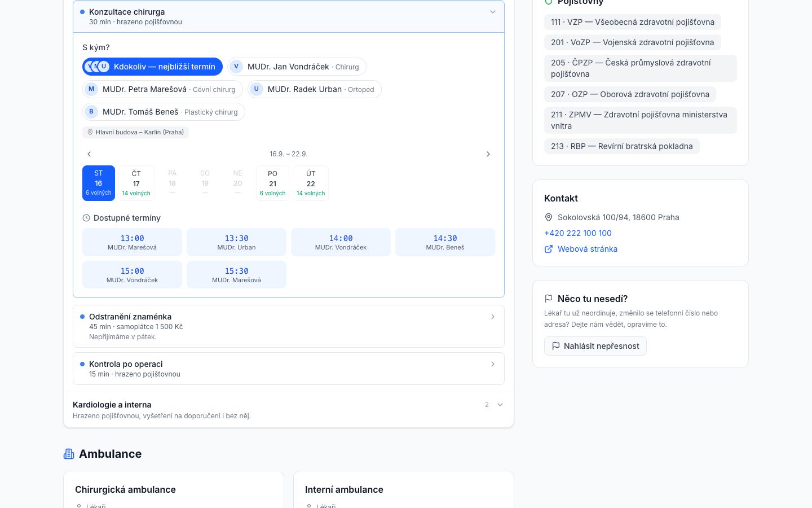Book the 14:00 slot with MUDr. Vondráček

341,242
